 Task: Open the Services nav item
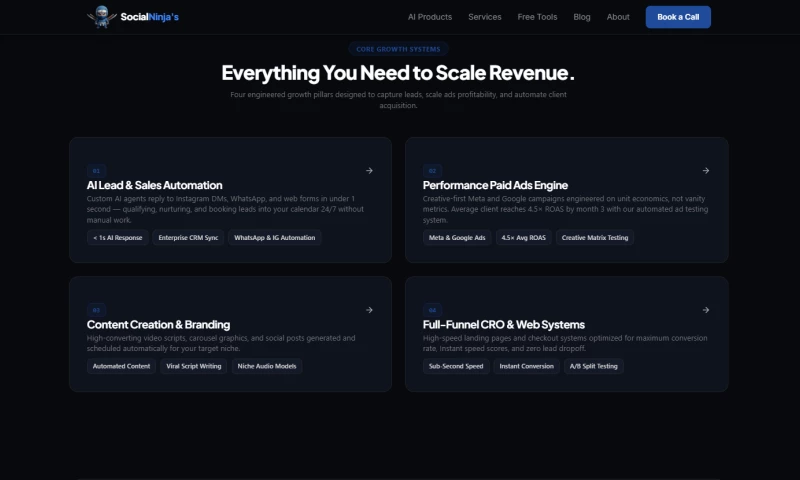click(x=485, y=17)
